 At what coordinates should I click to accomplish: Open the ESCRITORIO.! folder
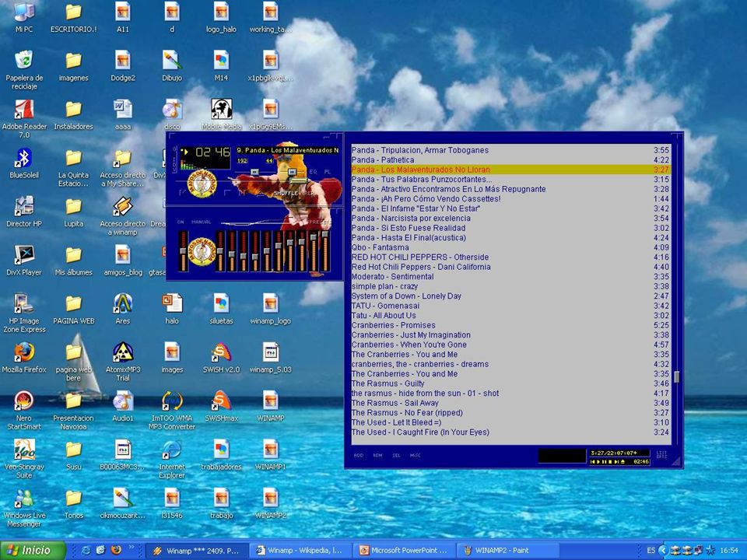pyautogui.click(x=73, y=18)
